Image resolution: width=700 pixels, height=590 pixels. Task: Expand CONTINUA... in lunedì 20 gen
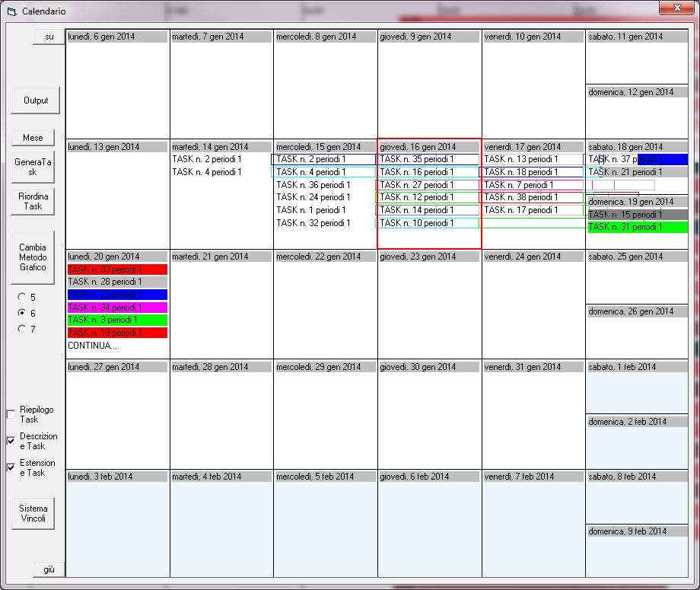92,346
